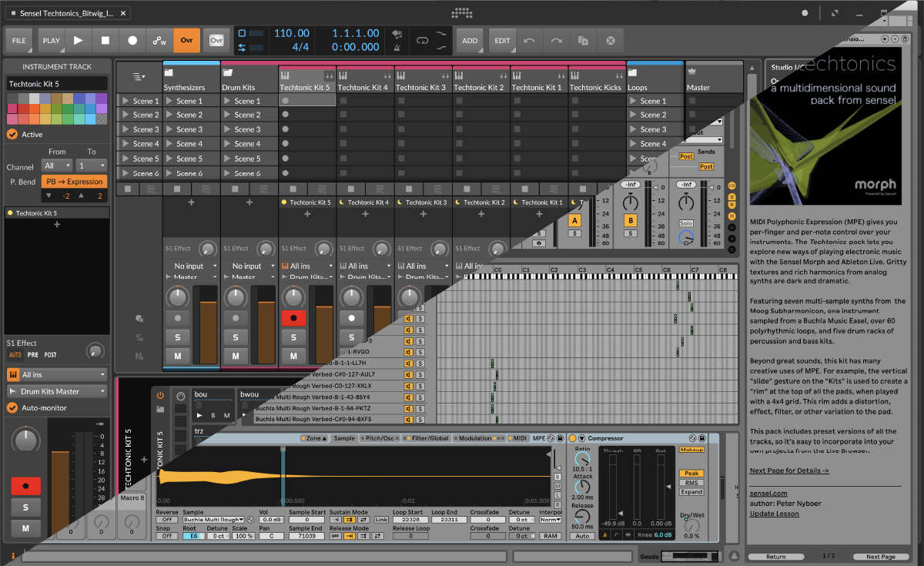This screenshot has height=566, width=924.
Task: Click the status bar info icon
Action: [13, 554]
